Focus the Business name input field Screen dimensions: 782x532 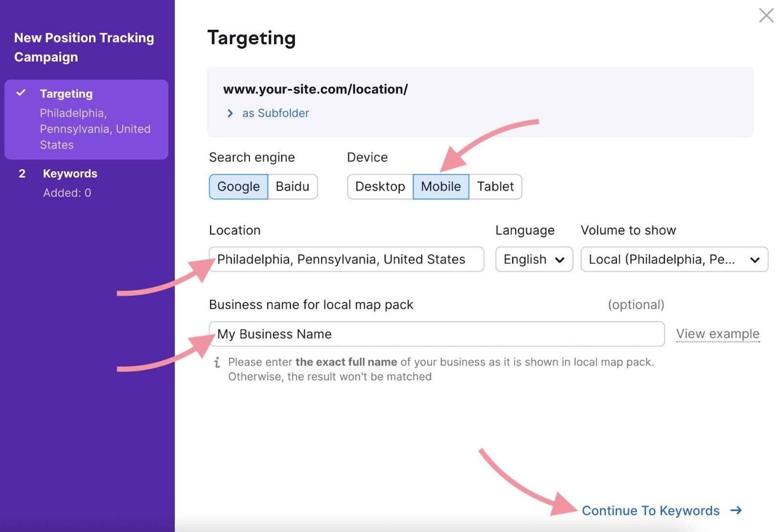point(436,334)
